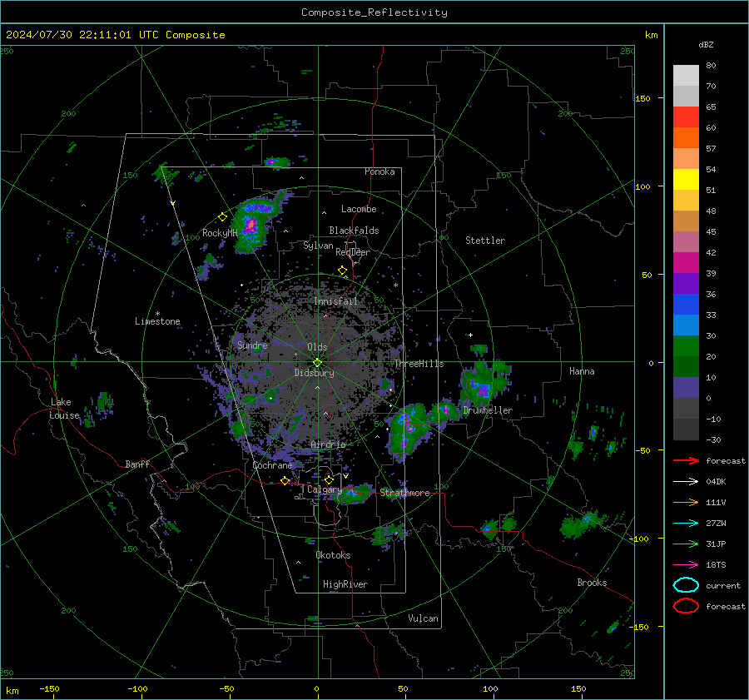
Task: Select the top light-gray swatch in dBZ scale
Action: tap(686, 75)
